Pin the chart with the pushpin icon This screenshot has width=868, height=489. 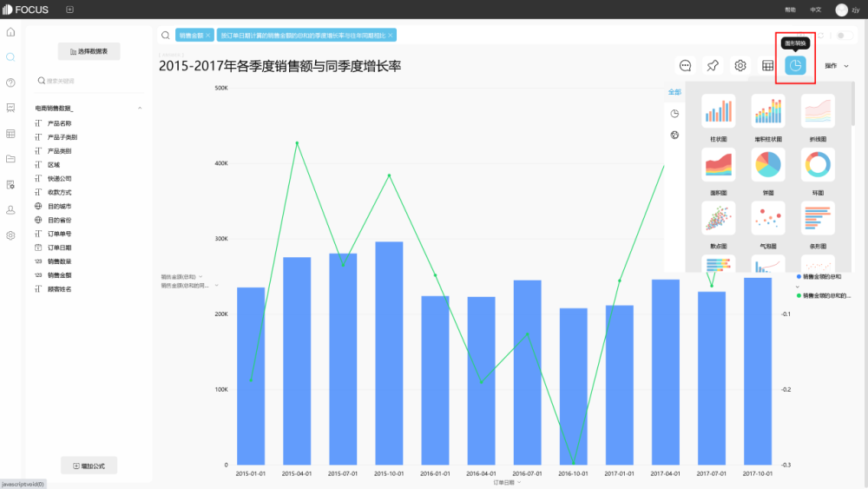[x=713, y=66]
